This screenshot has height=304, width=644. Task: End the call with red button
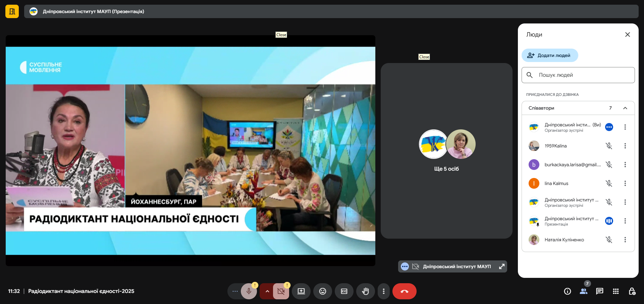point(404,291)
